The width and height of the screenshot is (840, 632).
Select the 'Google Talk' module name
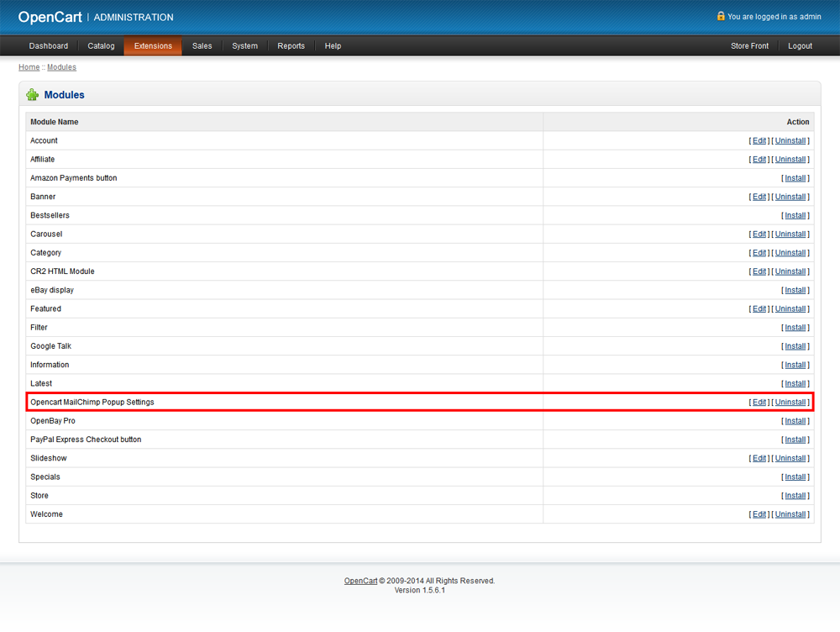tap(51, 346)
